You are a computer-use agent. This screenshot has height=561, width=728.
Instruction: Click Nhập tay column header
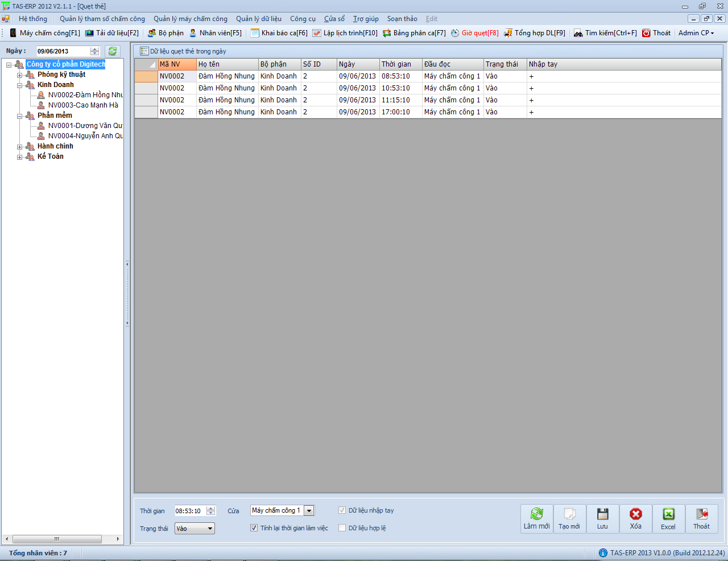(x=624, y=64)
